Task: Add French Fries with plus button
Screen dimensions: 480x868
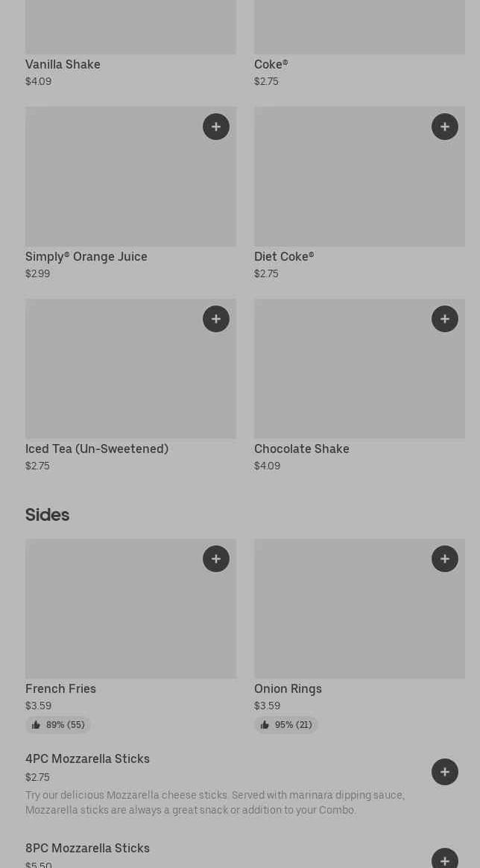Action: tap(216, 559)
